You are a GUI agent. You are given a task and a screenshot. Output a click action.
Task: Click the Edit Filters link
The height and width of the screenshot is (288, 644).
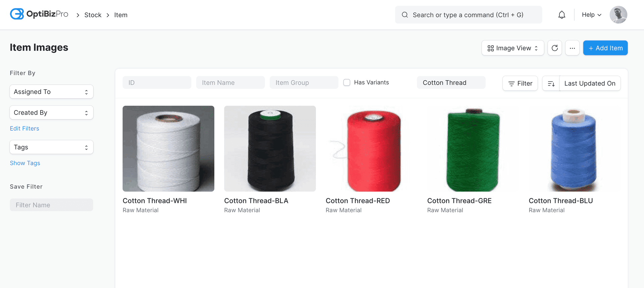[x=24, y=129]
